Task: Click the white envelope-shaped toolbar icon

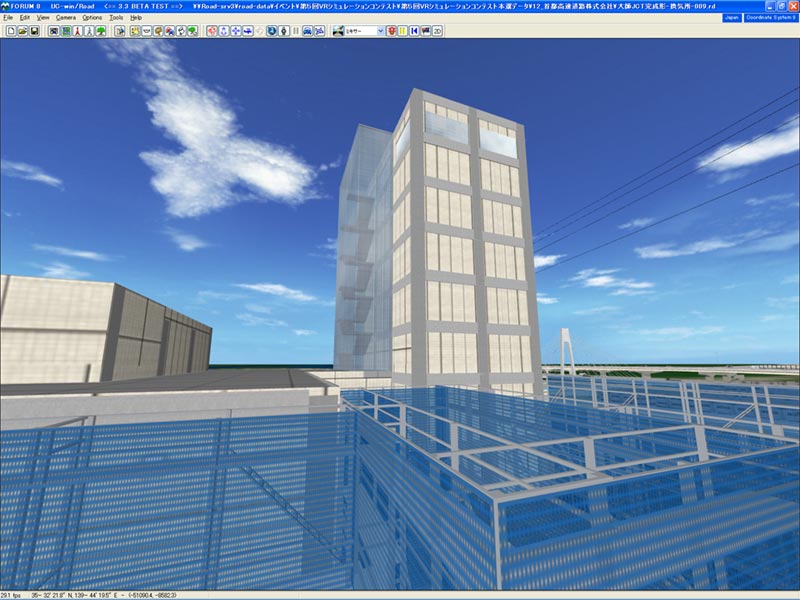Action: pyautogui.click(x=146, y=31)
